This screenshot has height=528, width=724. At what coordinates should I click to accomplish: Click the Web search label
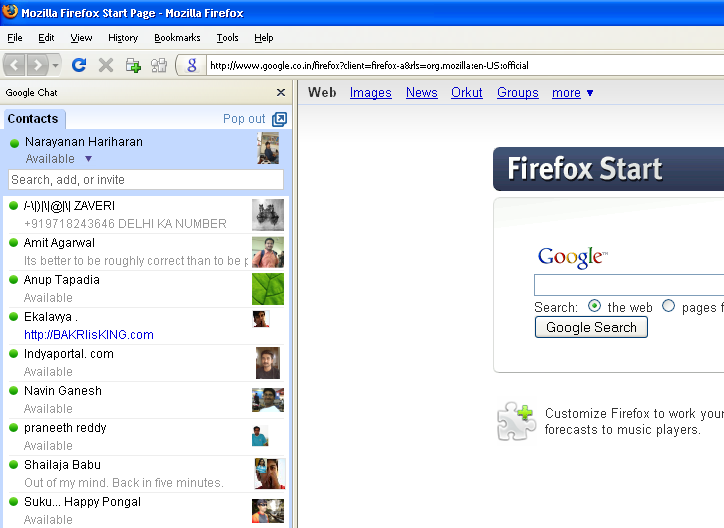pos(322,92)
